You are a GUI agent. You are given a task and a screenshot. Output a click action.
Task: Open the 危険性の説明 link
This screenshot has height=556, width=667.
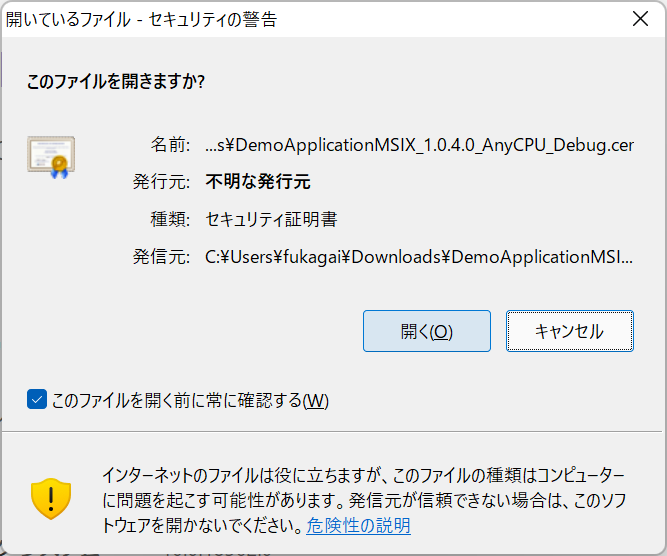coord(358,525)
